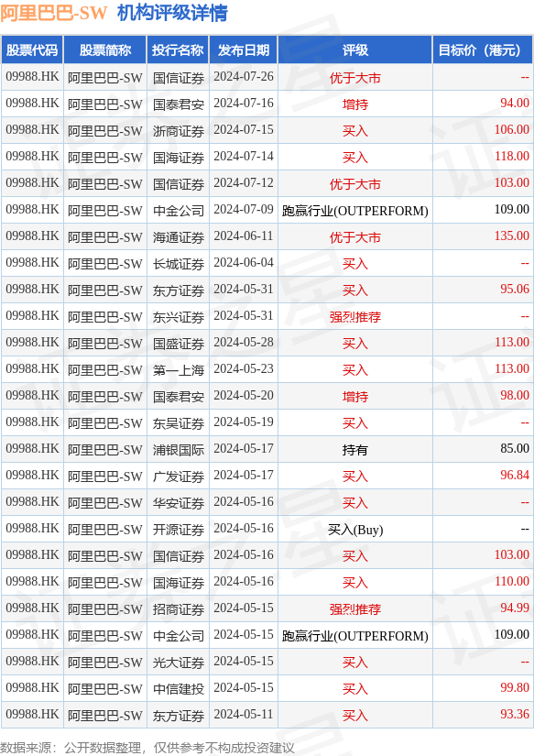
Task: Click the target price 110.00
Action: pyautogui.click(x=511, y=582)
